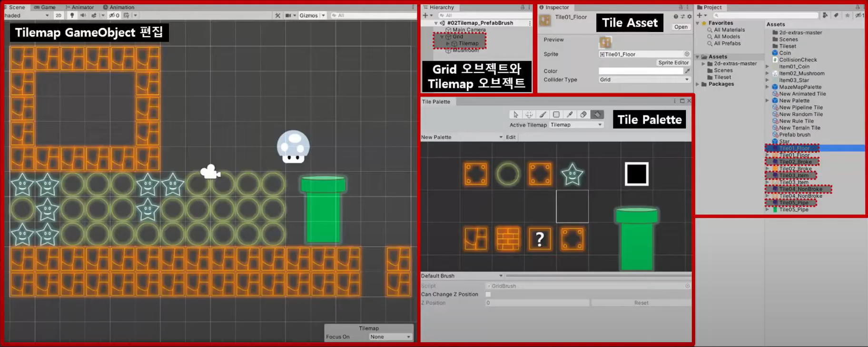The width and height of the screenshot is (868, 347).
Task: Open the Project search-by-type icon
Action: [826, 15]
